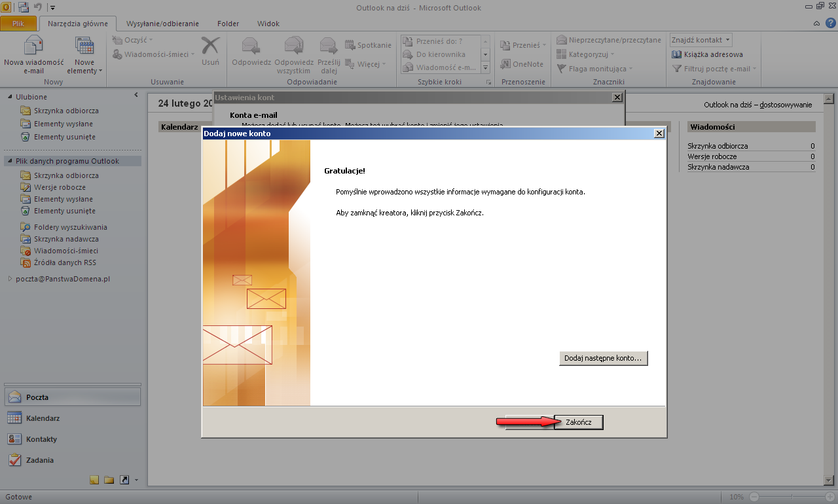Collapse the Ulubione group
The width and height of the screenshot is (838, 504).
10,97
